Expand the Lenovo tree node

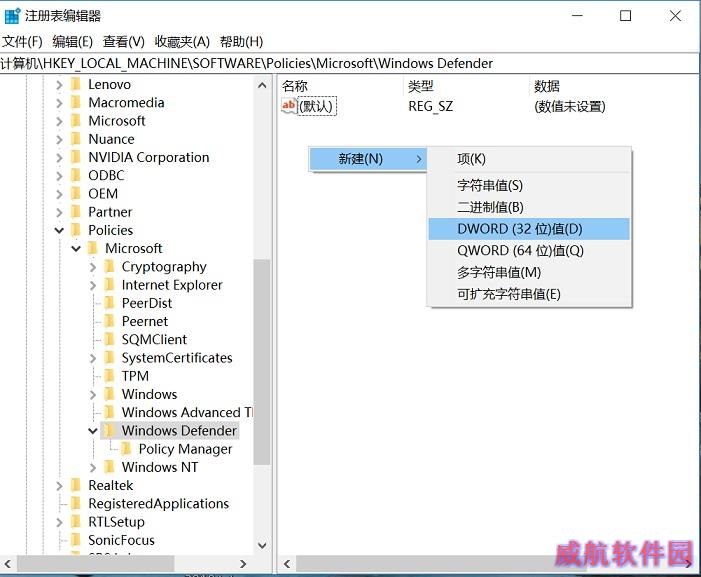click(x=59, y=84)
